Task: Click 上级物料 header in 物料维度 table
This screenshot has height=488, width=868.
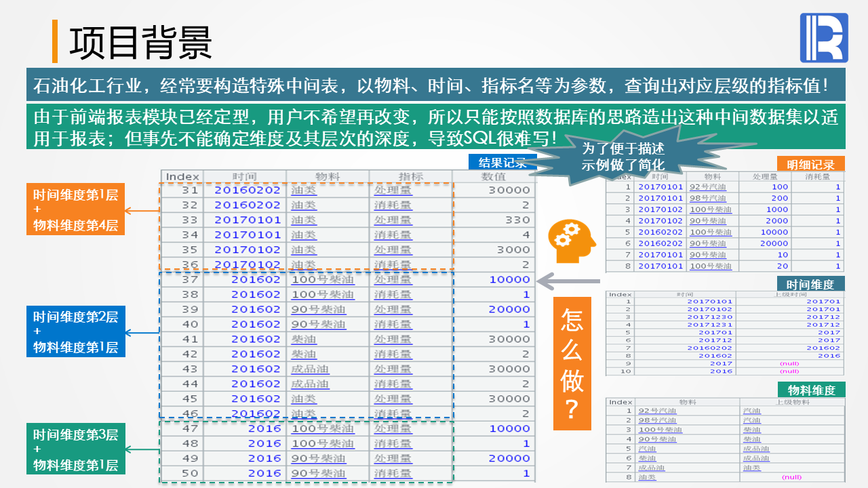Action: click(792, 402)
